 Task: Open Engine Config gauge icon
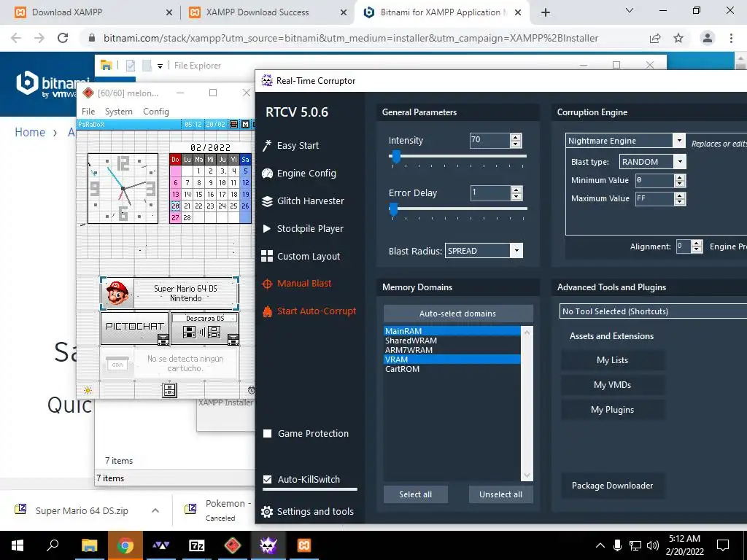pyautogui.click(x=267, y=174)
